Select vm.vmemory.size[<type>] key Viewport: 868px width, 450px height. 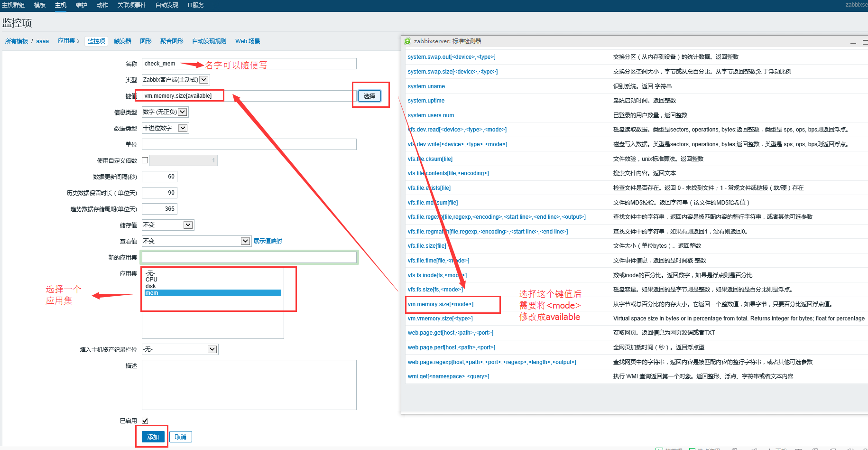tap(440, 319)
